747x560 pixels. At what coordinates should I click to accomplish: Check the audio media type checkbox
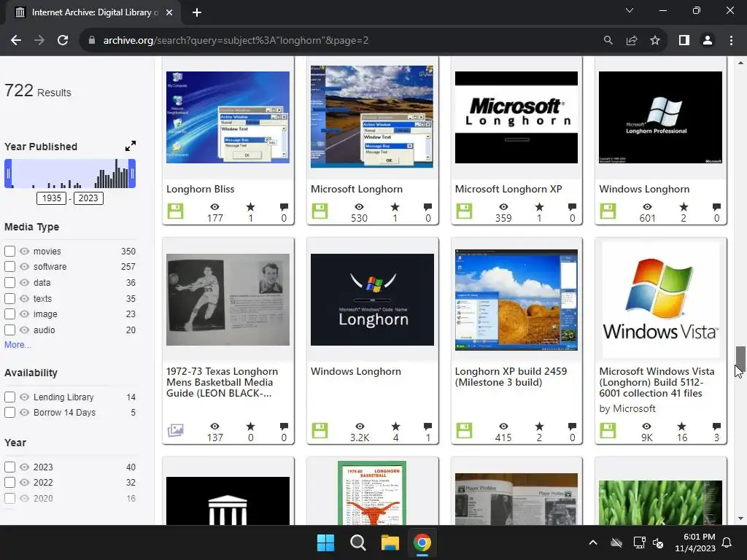[9, 330]
